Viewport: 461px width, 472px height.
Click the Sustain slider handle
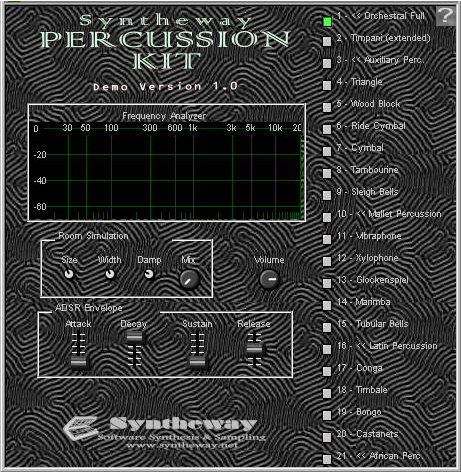pos(197,362)
